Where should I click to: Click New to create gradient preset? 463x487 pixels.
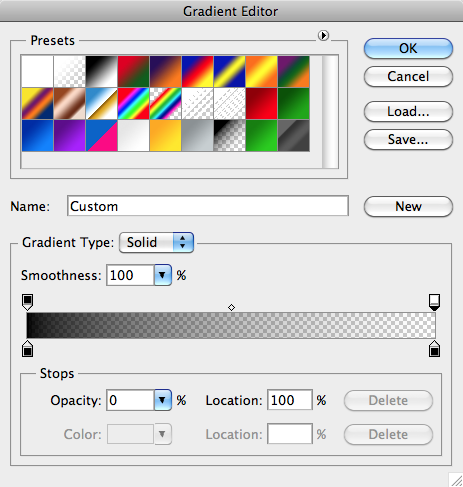tap(408, 206)
